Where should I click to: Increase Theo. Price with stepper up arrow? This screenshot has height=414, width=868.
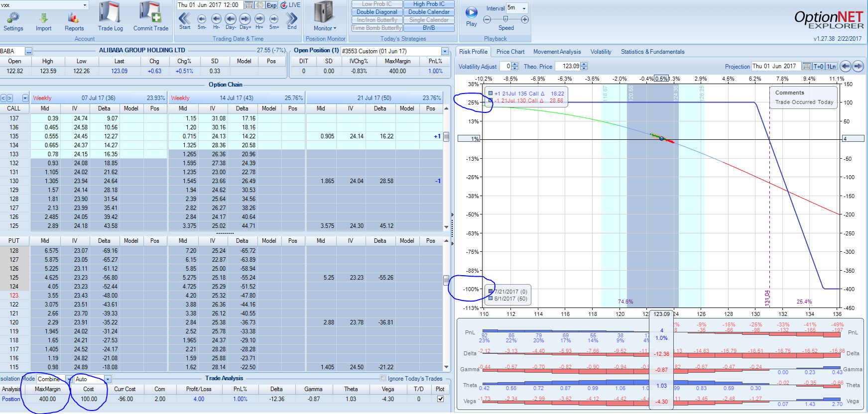tap(584, 64)
